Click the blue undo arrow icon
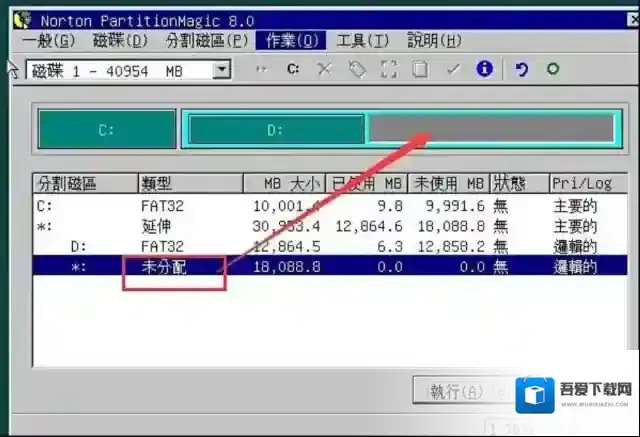The image size is (640, 437). click(521, 69)
